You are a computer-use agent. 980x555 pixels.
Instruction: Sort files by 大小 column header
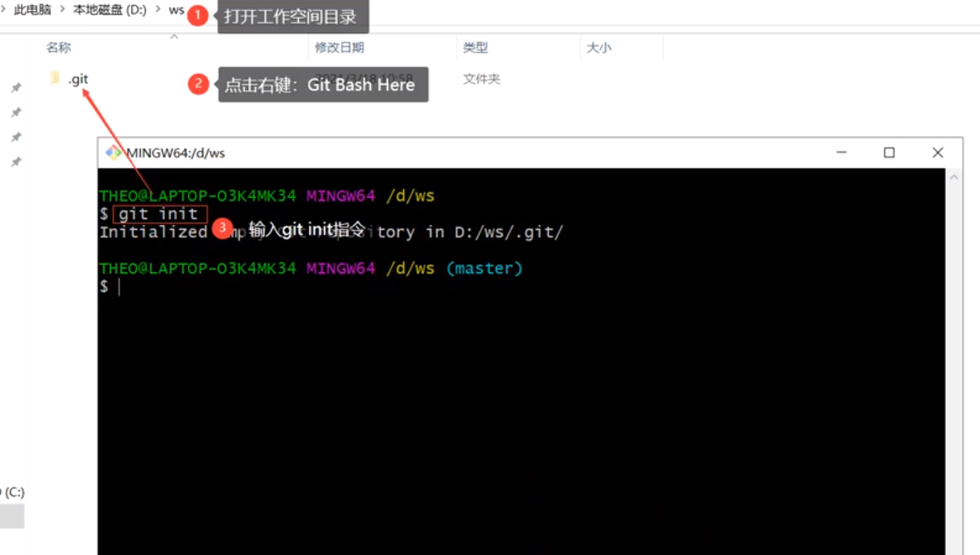tap(598, 48)
